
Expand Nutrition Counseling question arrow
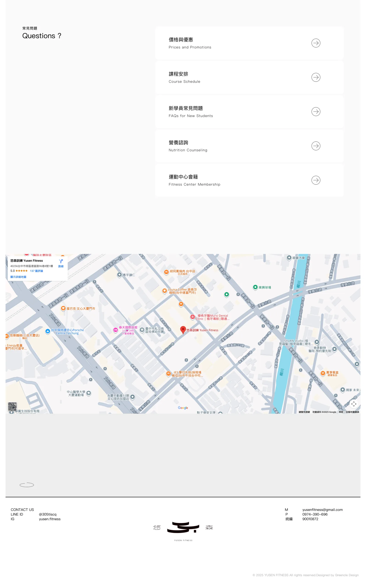click(x=316, y=146)
